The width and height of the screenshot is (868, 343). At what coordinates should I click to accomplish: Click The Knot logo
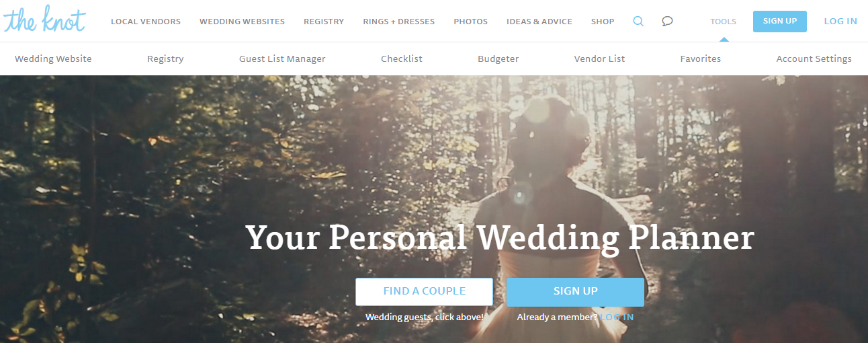pyautogui.click(x=44, y=20)
